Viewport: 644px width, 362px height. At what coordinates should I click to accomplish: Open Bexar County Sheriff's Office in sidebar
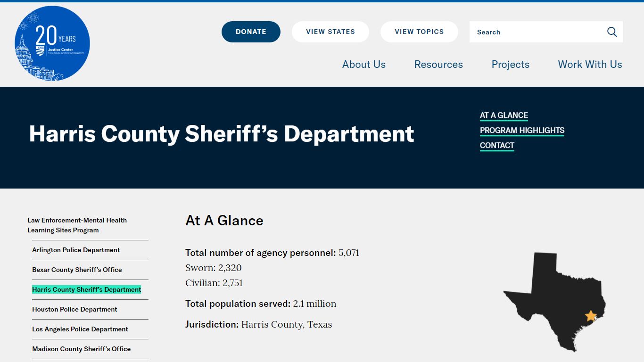click(x=77, y=270)
